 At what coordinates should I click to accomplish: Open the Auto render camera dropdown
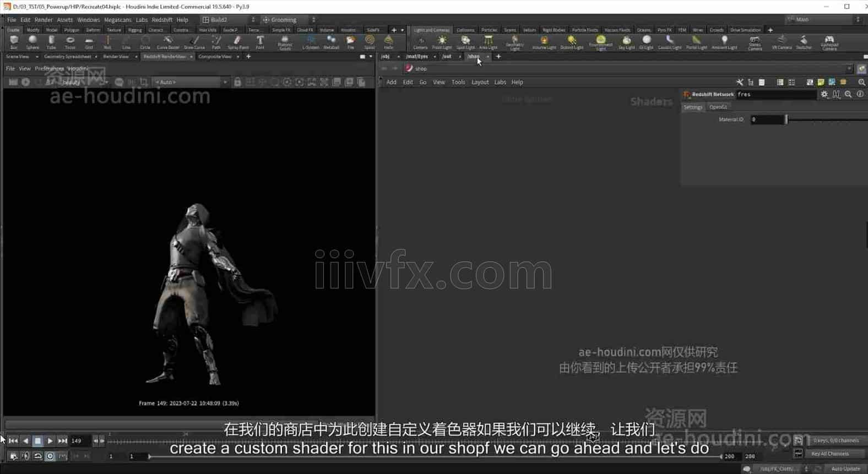pyautogui.click(x=191, y=82)
